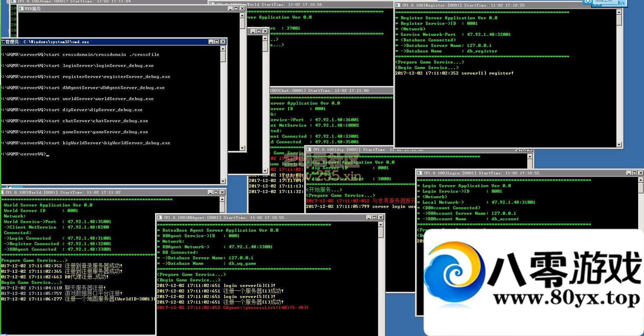Close the cmd.exe administrator window
The height and width of the screenshot is (336, 644).
coord(223,42)
